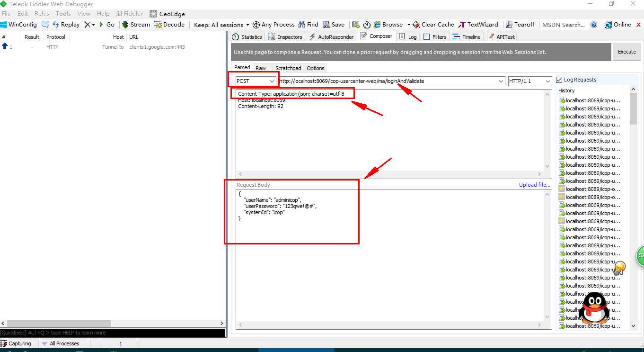Viewport: 644px width, 352px height.
Task: Open the GeoEdge menu
Action: pyautogui.click(x=167, y=14)
